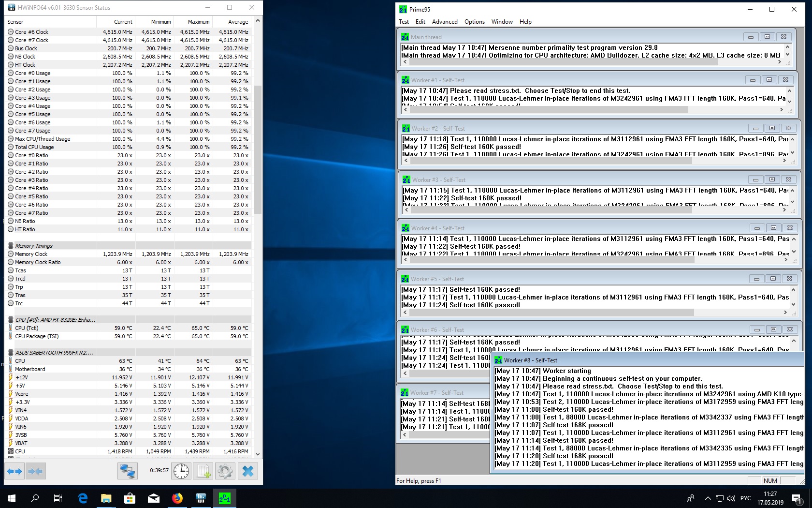Click the Average column header
The image size is (812, 508).
coord(238,22)
